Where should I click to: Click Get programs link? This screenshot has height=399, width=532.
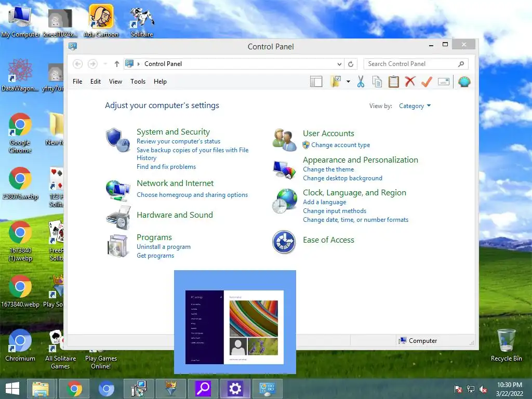click(155, 256)
